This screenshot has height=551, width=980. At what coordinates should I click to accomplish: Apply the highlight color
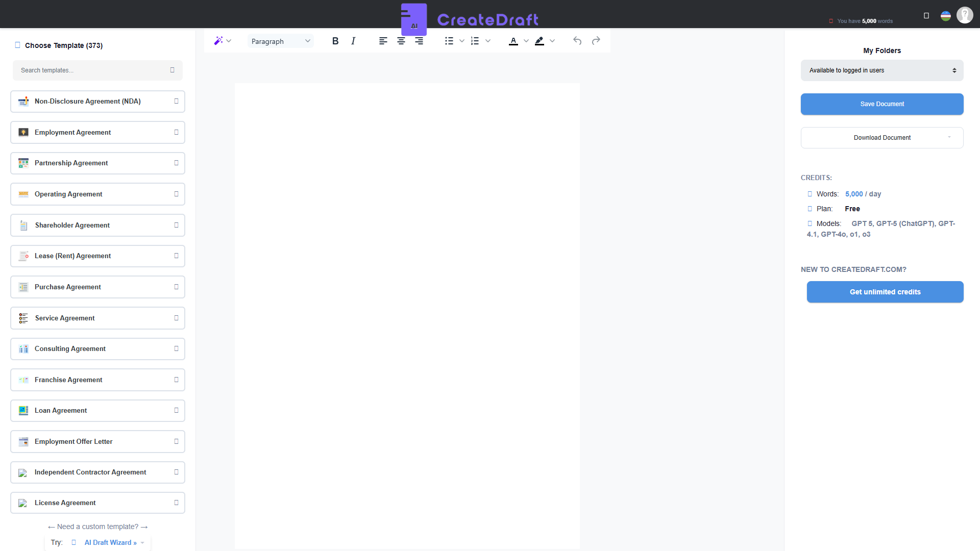pyautogui.click(x=540, y=41)
